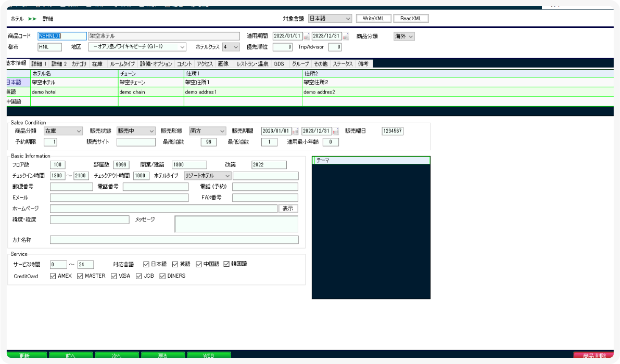Image resolution: width=620 pixels, height=364 pixels.
Task: Click the 表示 button beside homepage field
Action: [288, 209]
